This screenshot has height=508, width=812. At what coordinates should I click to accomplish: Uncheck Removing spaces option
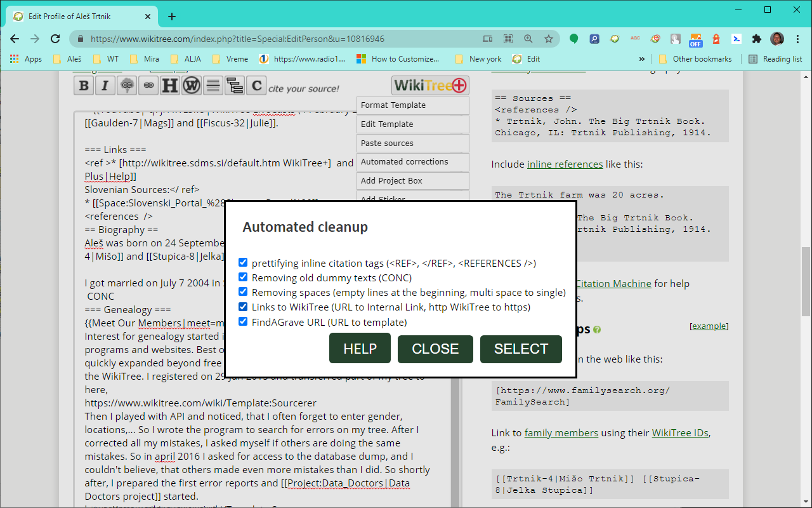243,292
